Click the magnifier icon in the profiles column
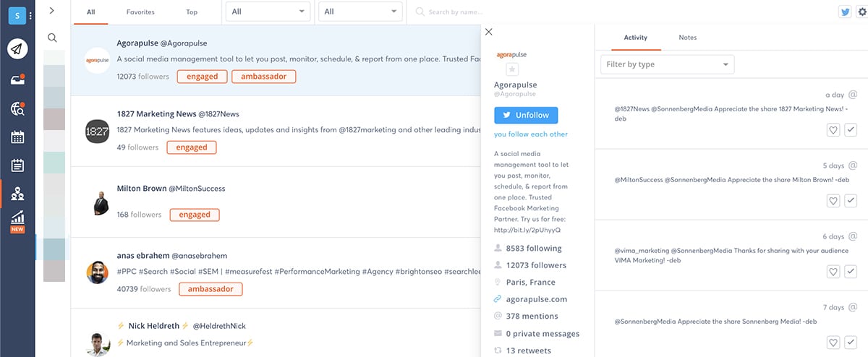 tap(52, 38)
